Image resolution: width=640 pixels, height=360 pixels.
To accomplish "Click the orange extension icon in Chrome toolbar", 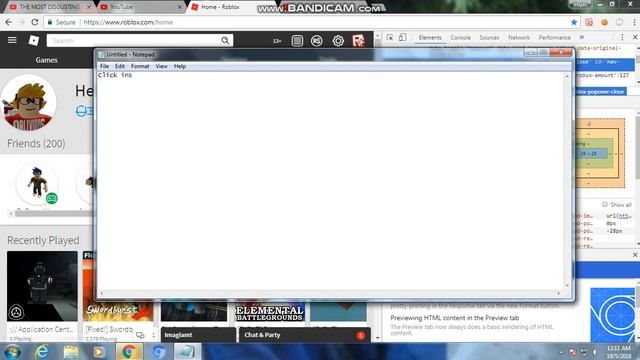I will (x=604, y=22).
